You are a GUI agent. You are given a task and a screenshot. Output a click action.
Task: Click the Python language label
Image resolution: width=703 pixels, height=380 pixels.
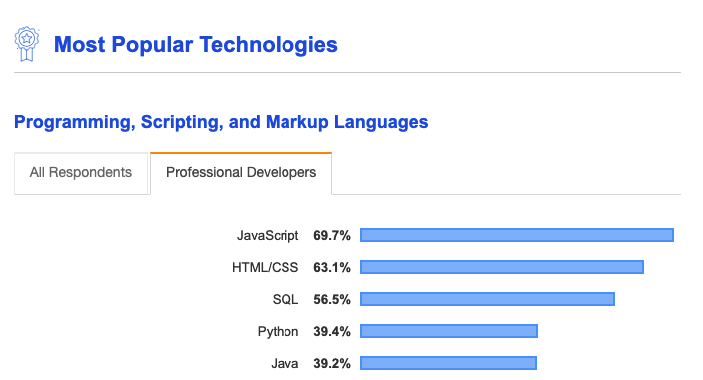tap(278, 332)
